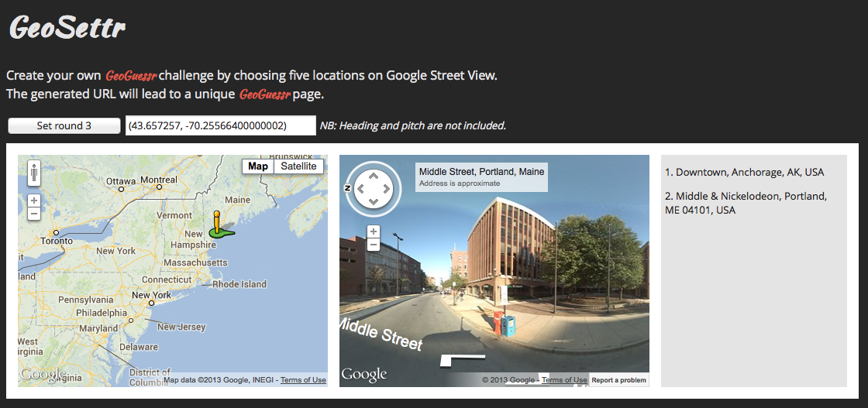Pan Street View up with compass arrow
The width and height of the screenshot is (868, 408).
pyautogui.click(x=374, y=176)
